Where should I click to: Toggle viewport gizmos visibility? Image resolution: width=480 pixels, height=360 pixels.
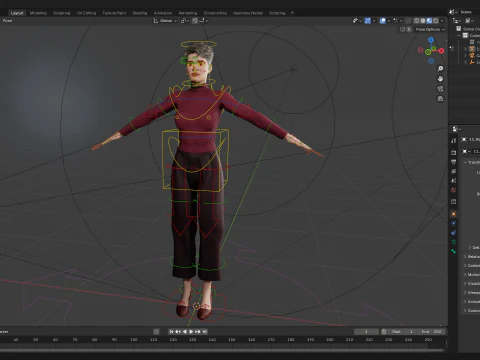coord(368,21)
